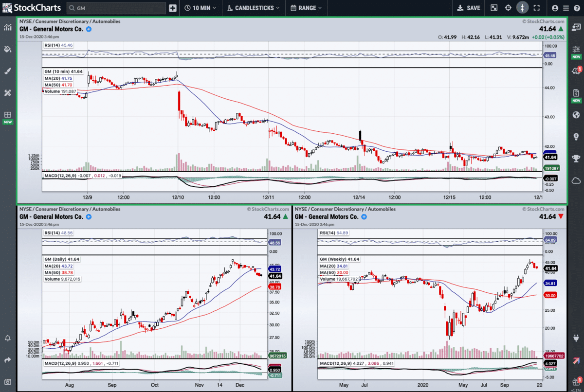Click the +0.02 (+0.05%) change value
This screenshot has width=584, height=392.
click(548, 37)
